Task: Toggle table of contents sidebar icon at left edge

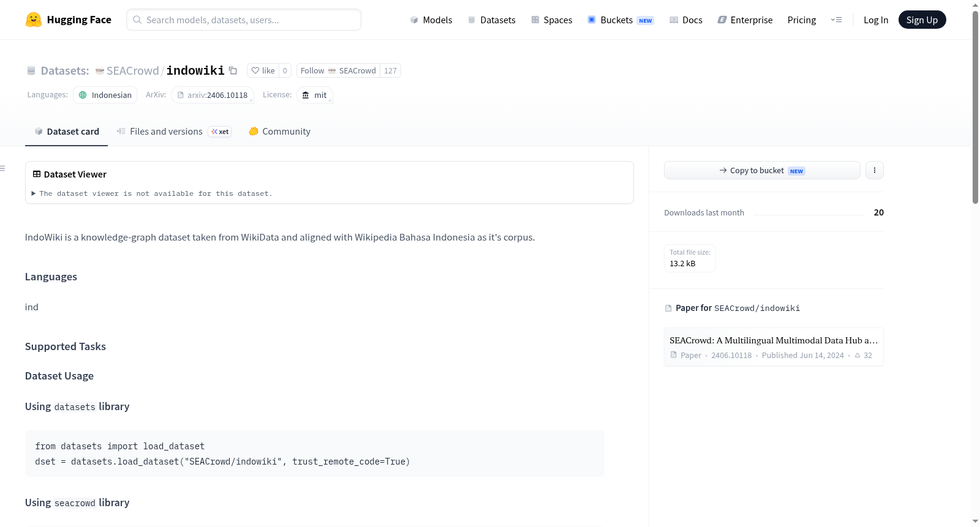Action: pyautogui.click(x=2, y=168)
